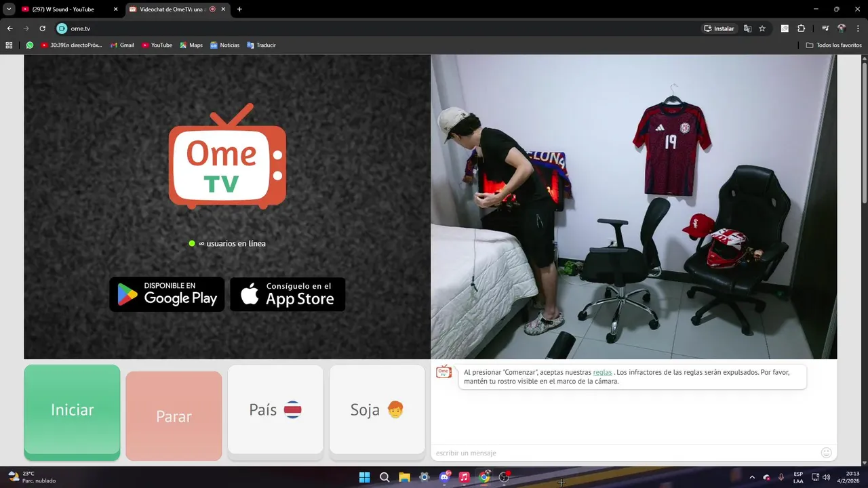Click the Instalar app button
868x488 pixels.
tap(719, 28)
